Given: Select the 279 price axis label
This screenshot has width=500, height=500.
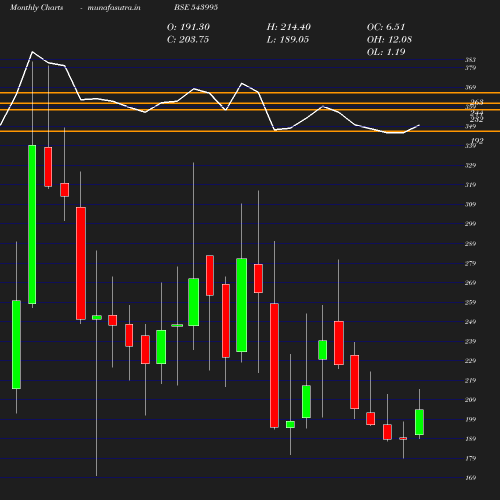Looking at the screenshot, I should pos(470,263).
